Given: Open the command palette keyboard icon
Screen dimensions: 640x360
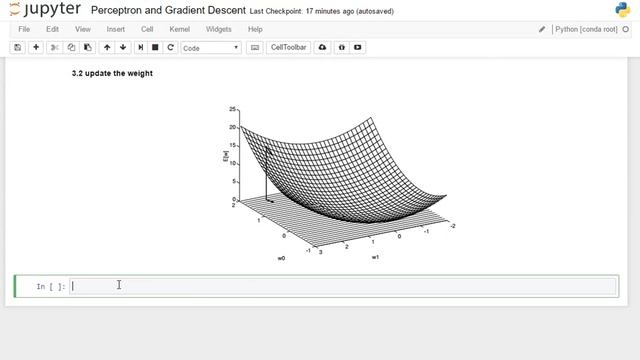Looking at the screenshot, I should pyautogui.click(x=255, y=47).
